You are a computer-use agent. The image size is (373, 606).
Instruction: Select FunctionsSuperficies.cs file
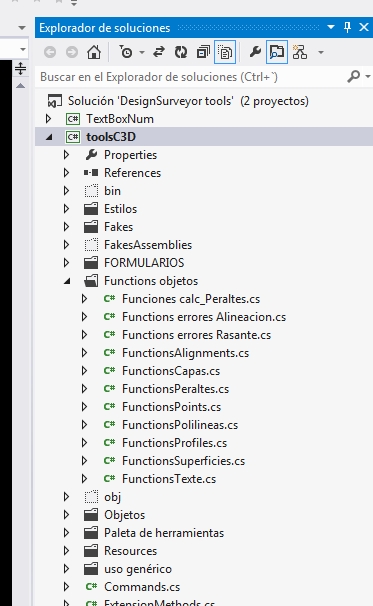184,461
